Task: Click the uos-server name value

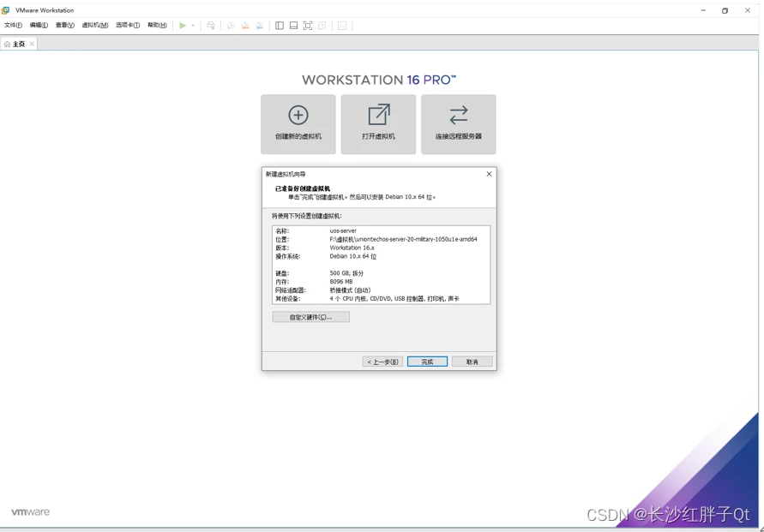Action: coord(343,230)
